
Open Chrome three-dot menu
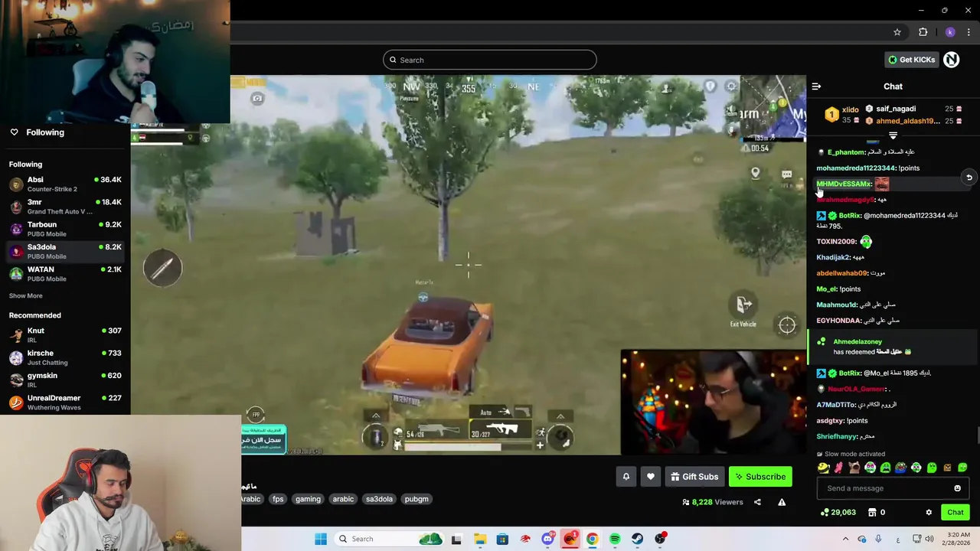[969, 32]
